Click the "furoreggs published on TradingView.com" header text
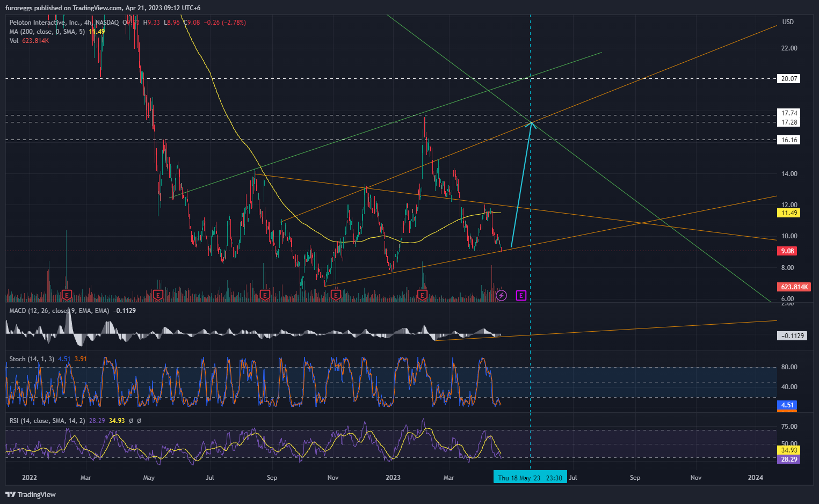Screen dimensions: 819x504 click(64, 8)
